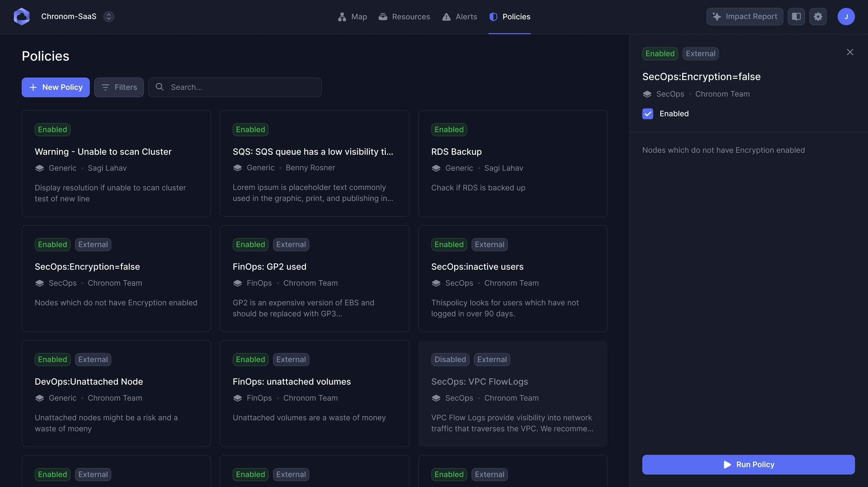This screenshot has height=487, width=868.
Task: Click the Chronom cloud logo icon
Action: (22, 16)
